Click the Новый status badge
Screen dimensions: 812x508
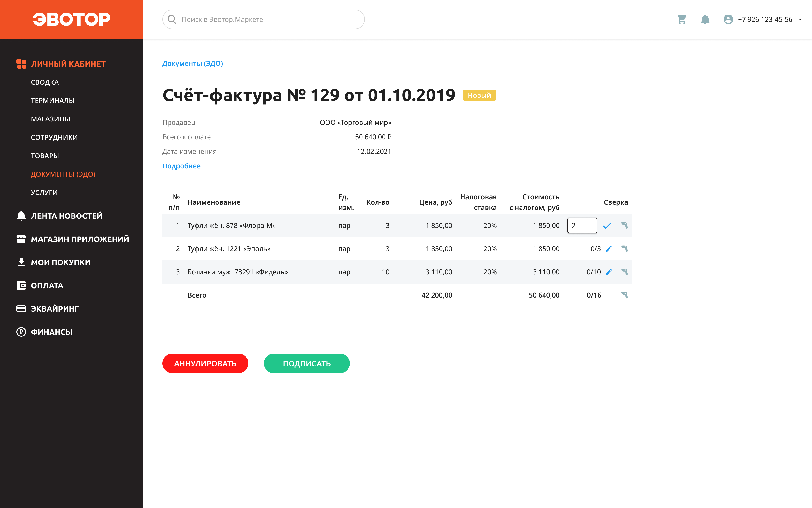479,95
